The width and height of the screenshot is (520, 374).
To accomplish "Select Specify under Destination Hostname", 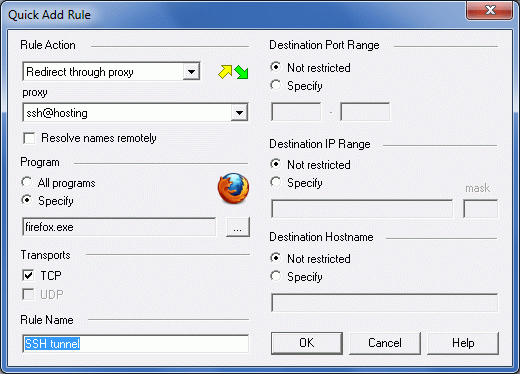I will 275,276.
